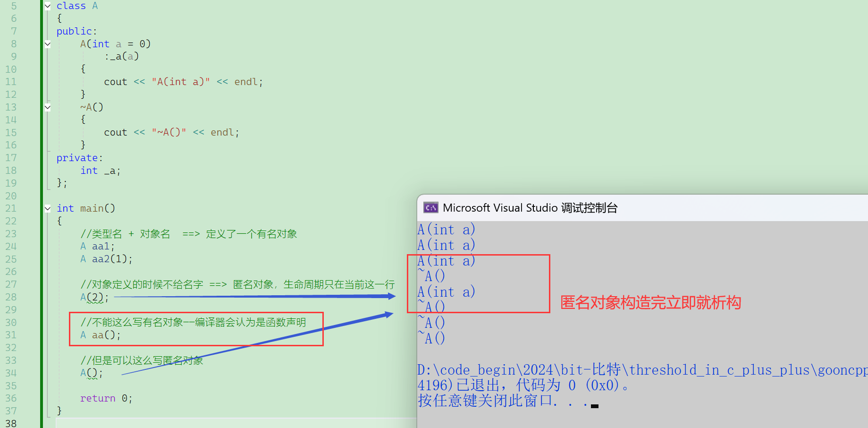The height and width of the screenshot is (428, 868).
Task: Click the 'int _a;' member declaration
Action: tap(101, 171)
